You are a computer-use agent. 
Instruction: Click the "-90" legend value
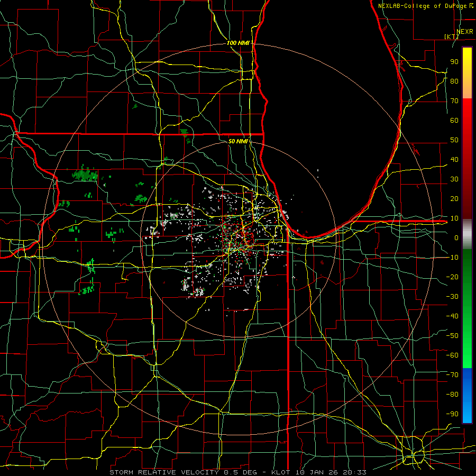point(452,414)
